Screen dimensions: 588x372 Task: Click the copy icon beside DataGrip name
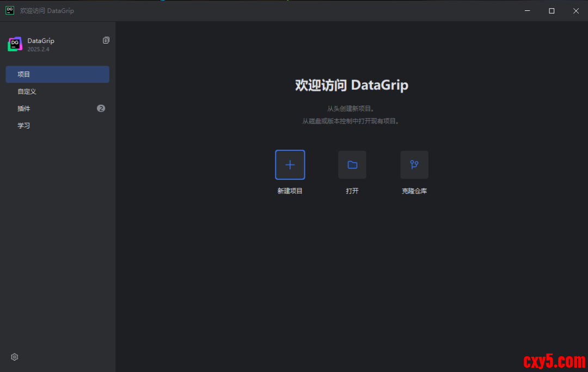pyautogui.click(x=106, y=40)
